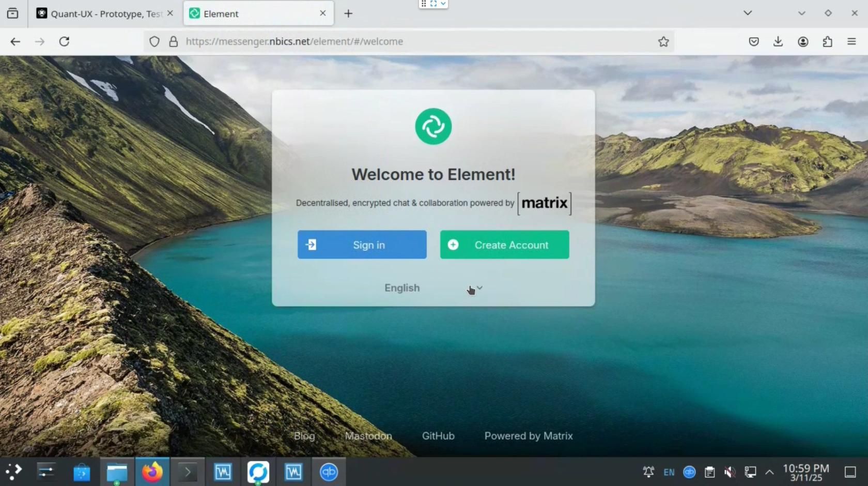Launch Firefox from the taskbar
Image resolution: width=868 pixels, height=486 pixels.
point(152,472)
